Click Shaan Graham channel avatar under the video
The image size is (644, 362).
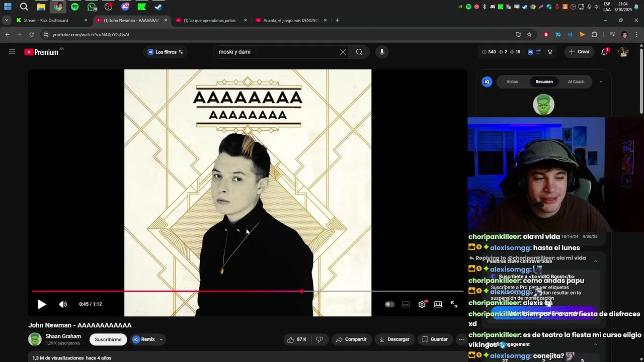point(35,339)
